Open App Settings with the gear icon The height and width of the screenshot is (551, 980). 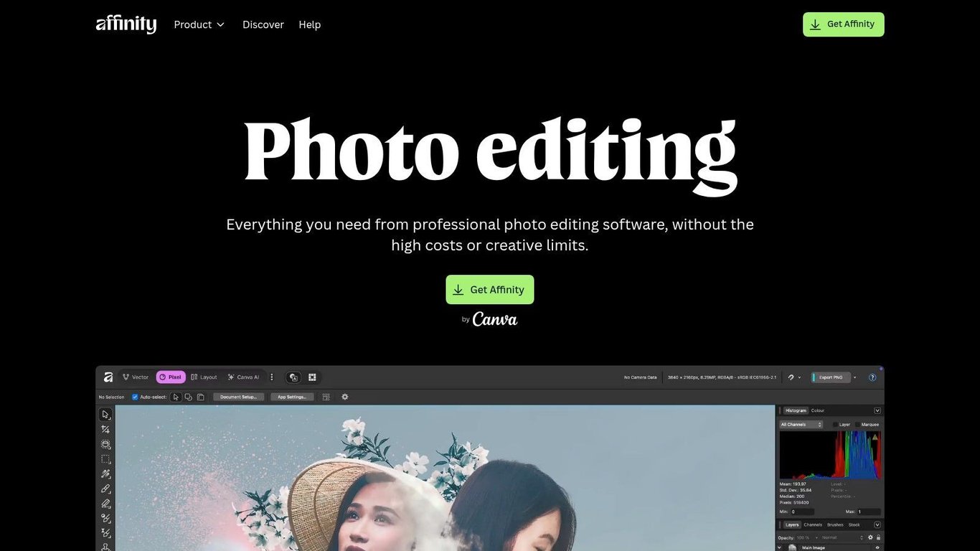tap(292, 397)
